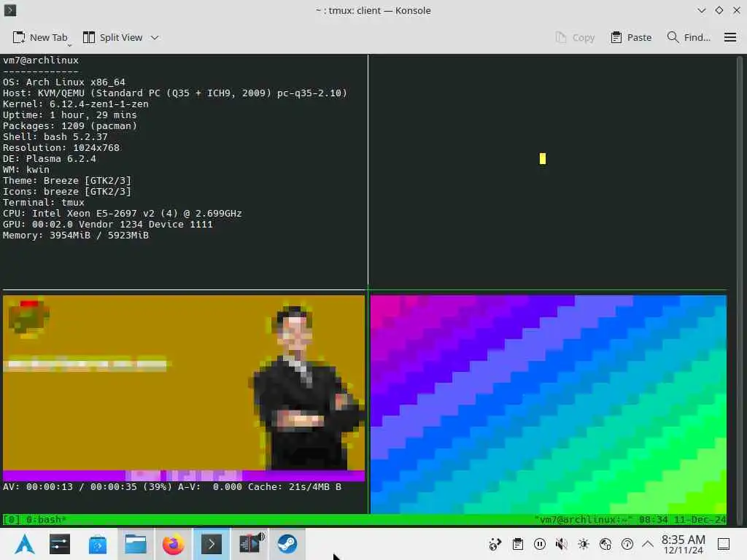Click the 'Kernel: 6.12.4-zen1-1-zen' line
747x560 pixels.
coord(76,104)
